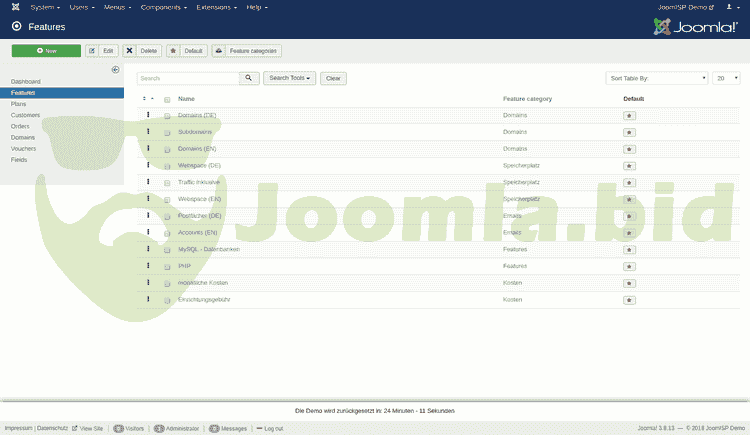This screenshot has width=750, height=435.
Task: Click into the Search text field
Action: (x=188, y=77)
